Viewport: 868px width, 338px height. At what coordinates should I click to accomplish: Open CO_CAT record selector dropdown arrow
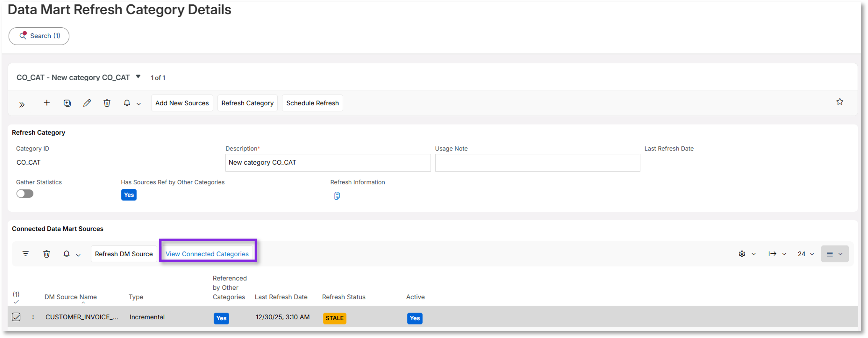point(138,77)
